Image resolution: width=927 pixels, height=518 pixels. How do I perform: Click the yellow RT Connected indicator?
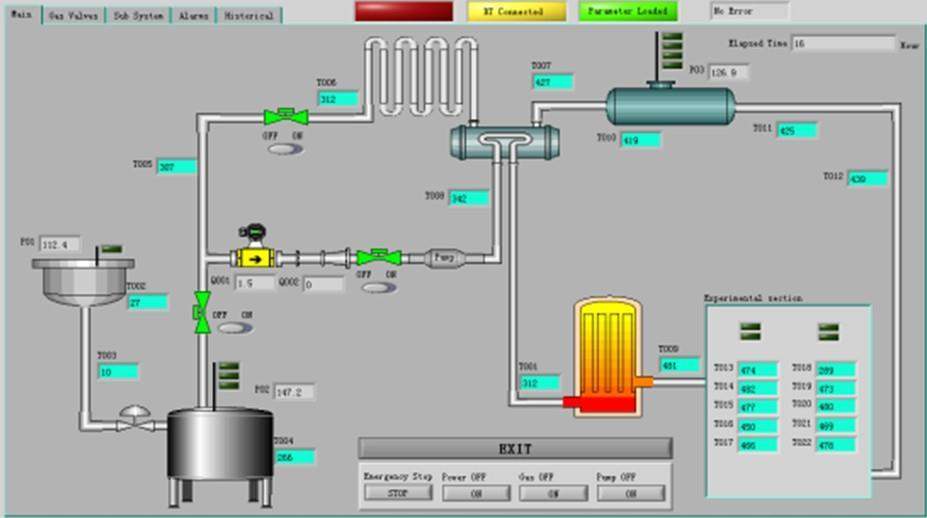point(517,11)
